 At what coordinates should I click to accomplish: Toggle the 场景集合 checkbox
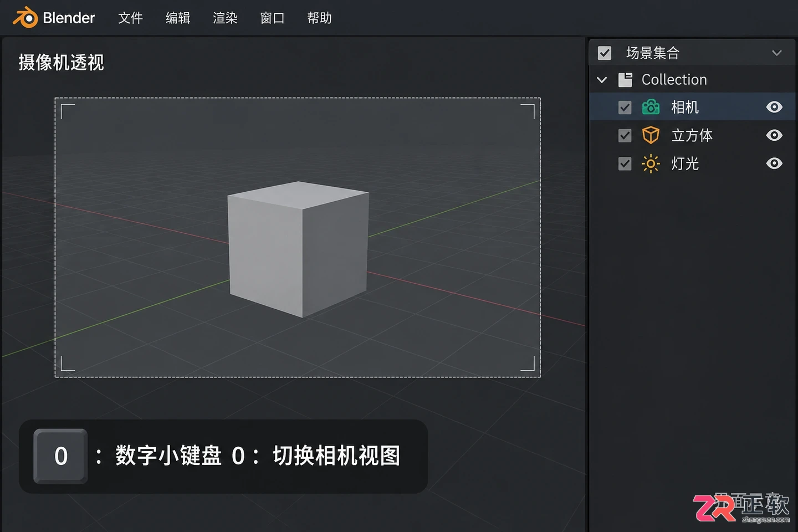[605, 53]
